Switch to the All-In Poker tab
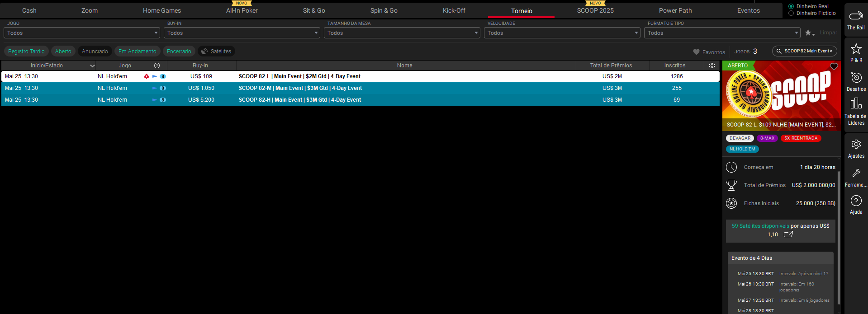This screenshot has width=868, height=314. click(x=242, y=10)
